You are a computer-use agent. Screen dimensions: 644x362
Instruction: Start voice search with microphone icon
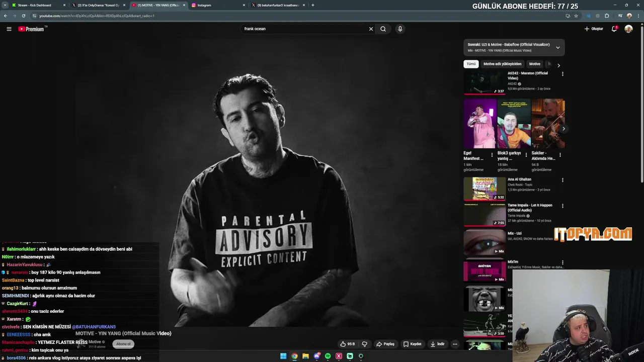[400, 29]
